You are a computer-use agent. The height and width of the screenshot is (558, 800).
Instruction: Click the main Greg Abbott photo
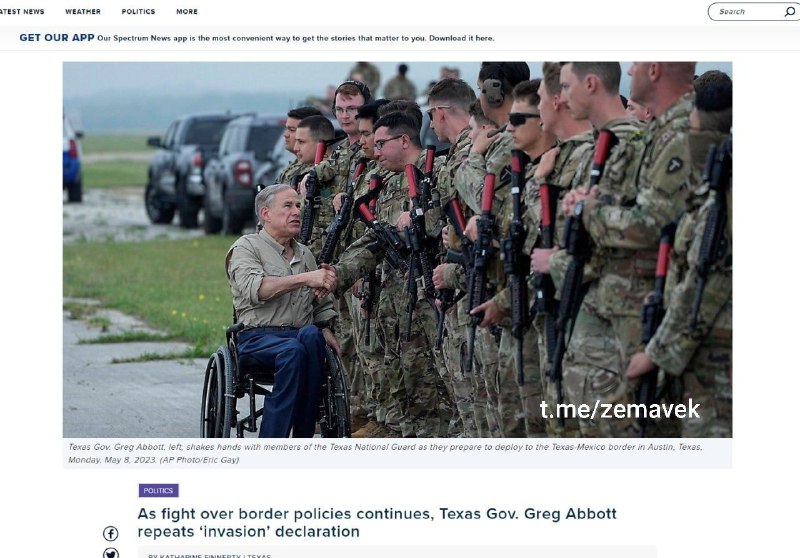pyautogui.click(x=397, y=249)
